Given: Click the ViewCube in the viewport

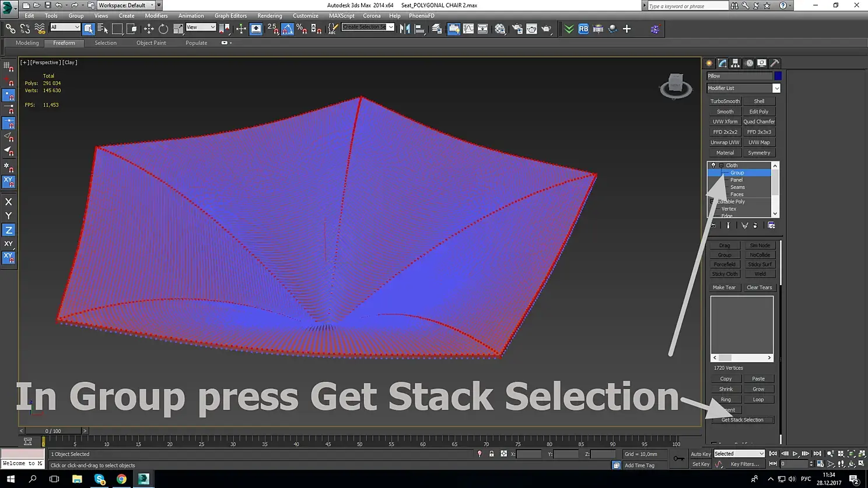Looking at the screenshot, I should tap(675, 86).
